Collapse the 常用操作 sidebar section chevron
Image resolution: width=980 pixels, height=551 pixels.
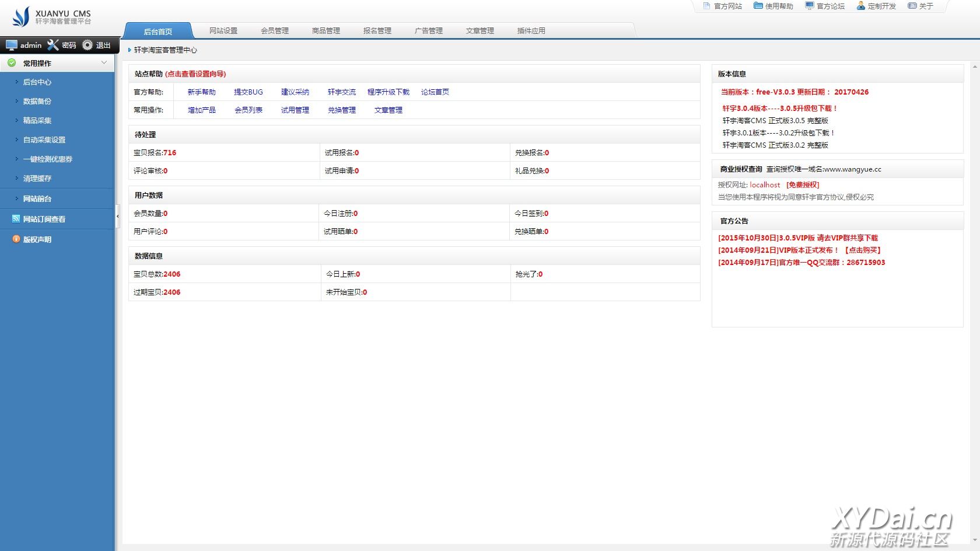pyautogui.click(x=104, y=62)
